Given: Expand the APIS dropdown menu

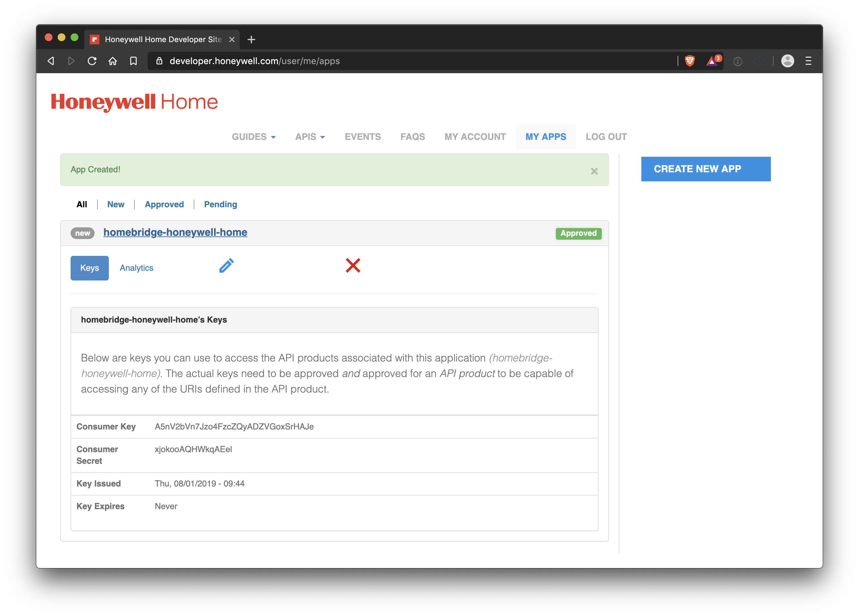Looking at the screenshot, I should click(x=310, y=137).
